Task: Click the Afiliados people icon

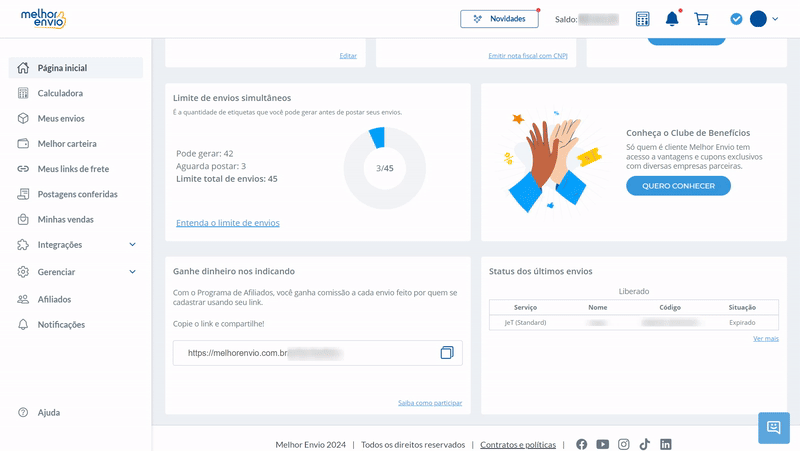Action: tap(23, 299)
